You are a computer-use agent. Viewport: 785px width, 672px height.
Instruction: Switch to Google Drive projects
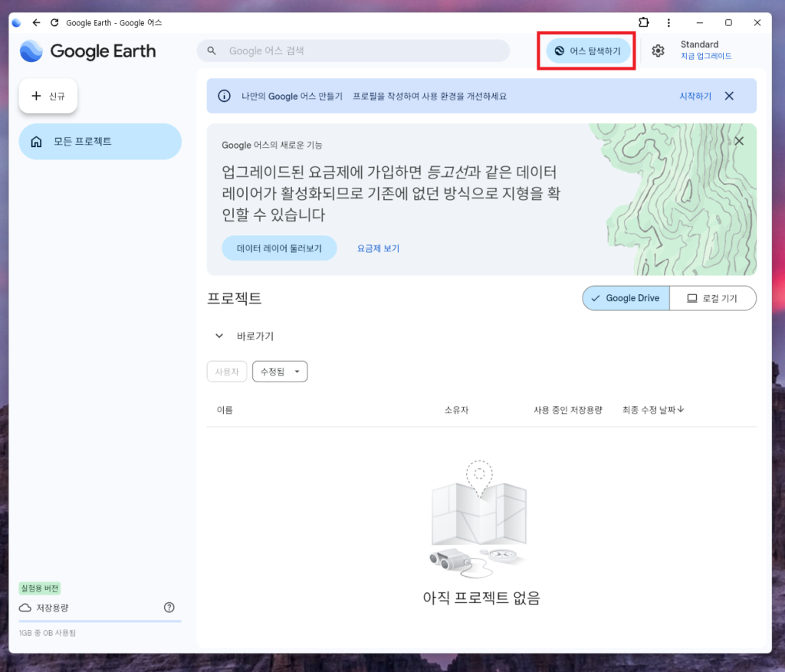[626, 298]
